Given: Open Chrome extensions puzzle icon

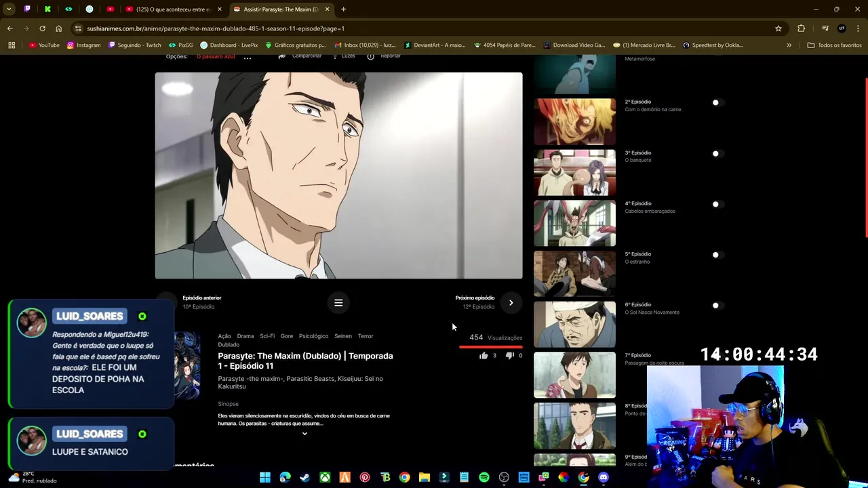Looking at the screenshot, I should 802,28.
